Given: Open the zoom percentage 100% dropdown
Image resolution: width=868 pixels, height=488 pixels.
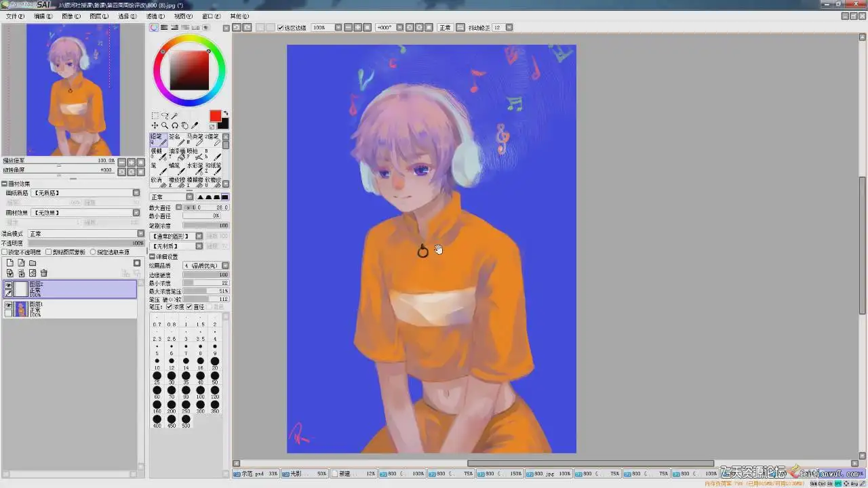Looking at the screenshot, I should click(x=338, y=28).
